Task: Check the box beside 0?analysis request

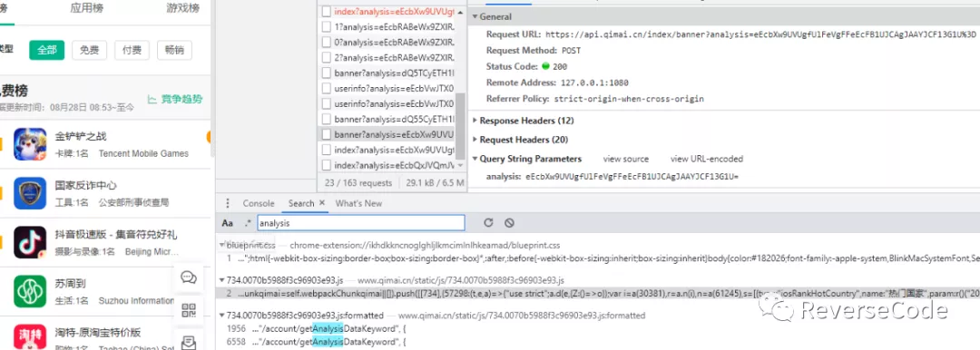Action: [327, 43]
